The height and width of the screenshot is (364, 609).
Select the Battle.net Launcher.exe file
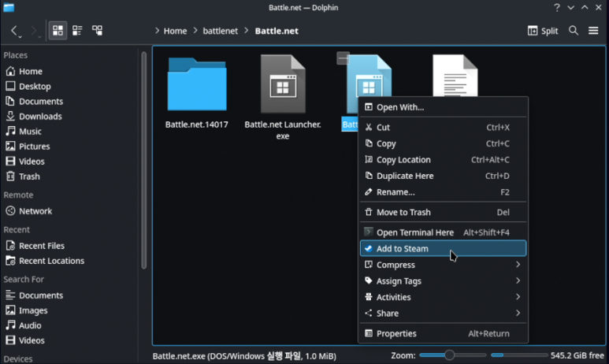click(283, 84)
